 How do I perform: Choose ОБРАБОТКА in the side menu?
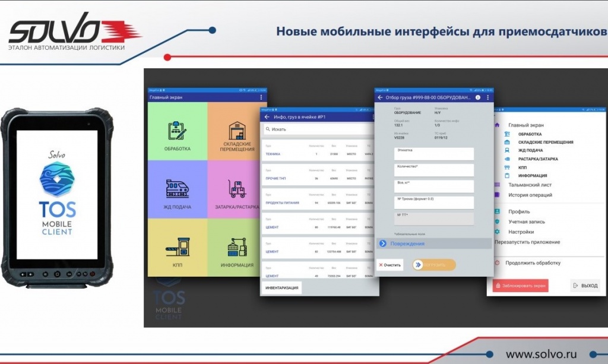(530, 134)
